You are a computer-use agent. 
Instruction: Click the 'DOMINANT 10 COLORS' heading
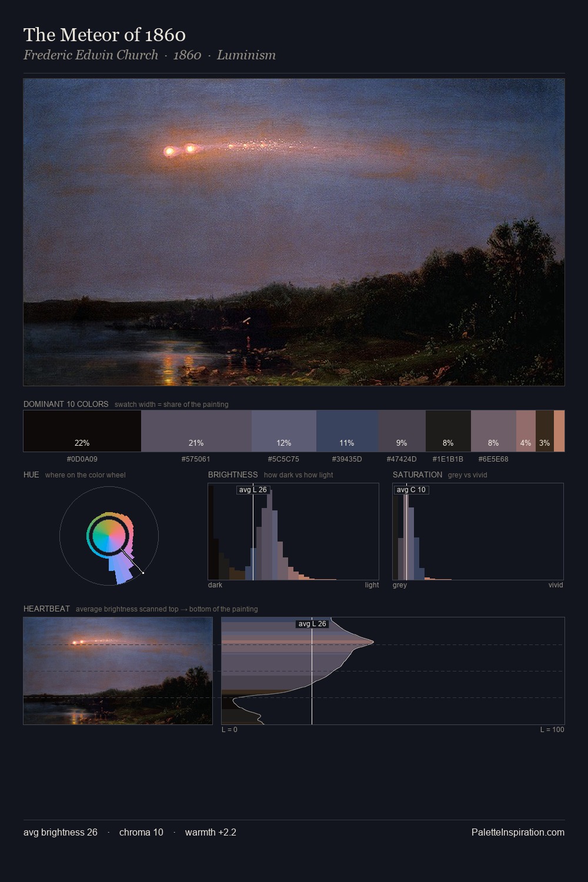tap(66, 404)
